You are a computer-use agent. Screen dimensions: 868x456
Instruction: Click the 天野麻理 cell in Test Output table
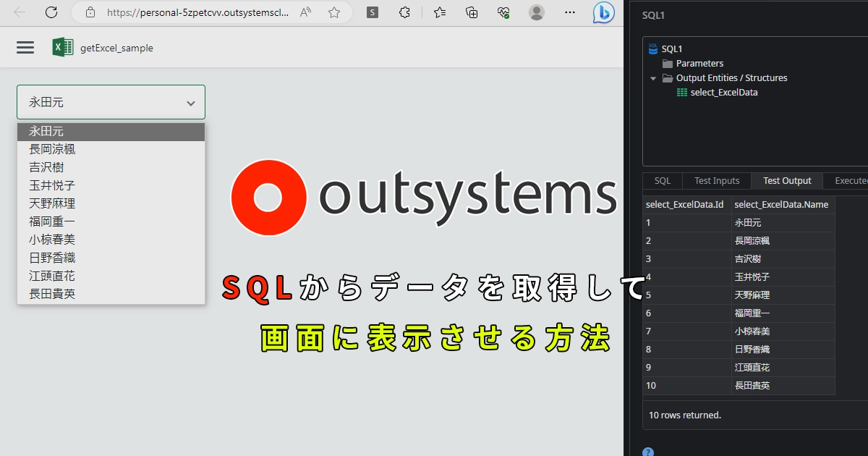pos(783,295)
